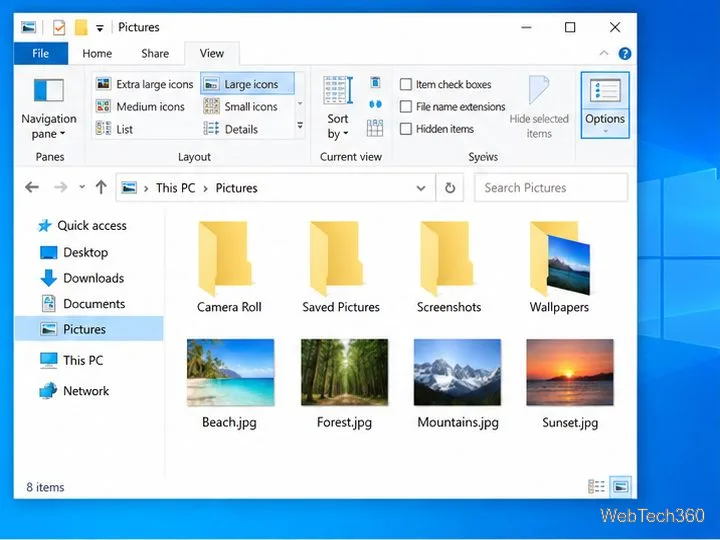The width and height of the screenshot is (720, 540).
Task: Click Pictures in the address bar path
Action: point(236,188)
